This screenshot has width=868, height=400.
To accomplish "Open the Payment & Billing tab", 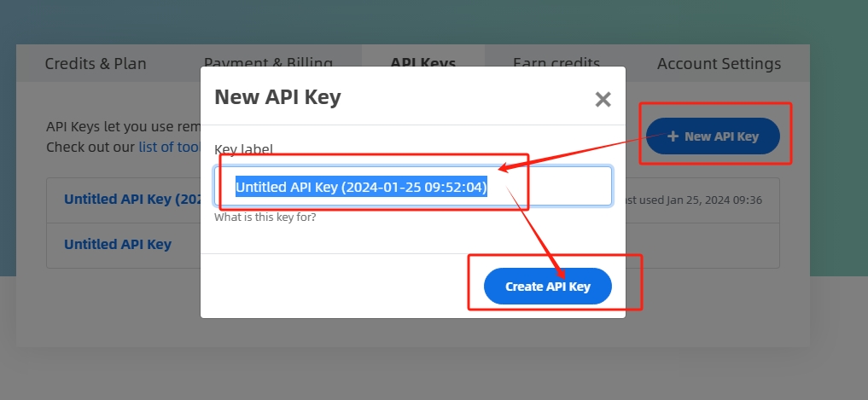I will pyautogui.click(x=268, y=61).
